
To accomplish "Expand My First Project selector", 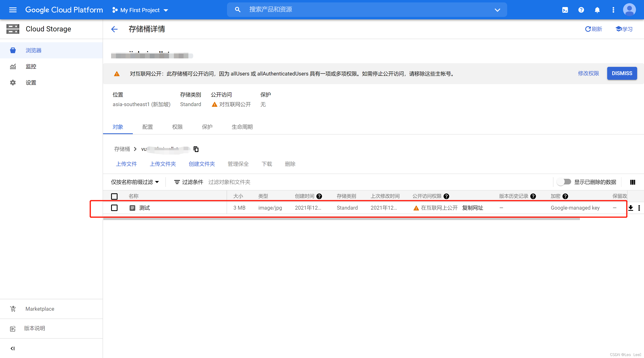I will (140, 10).
